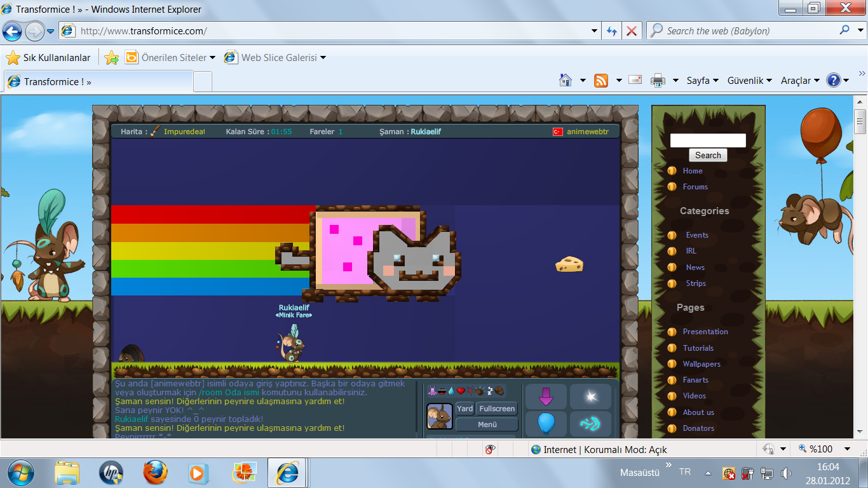Open the Araçlar menu

(800, 81)
